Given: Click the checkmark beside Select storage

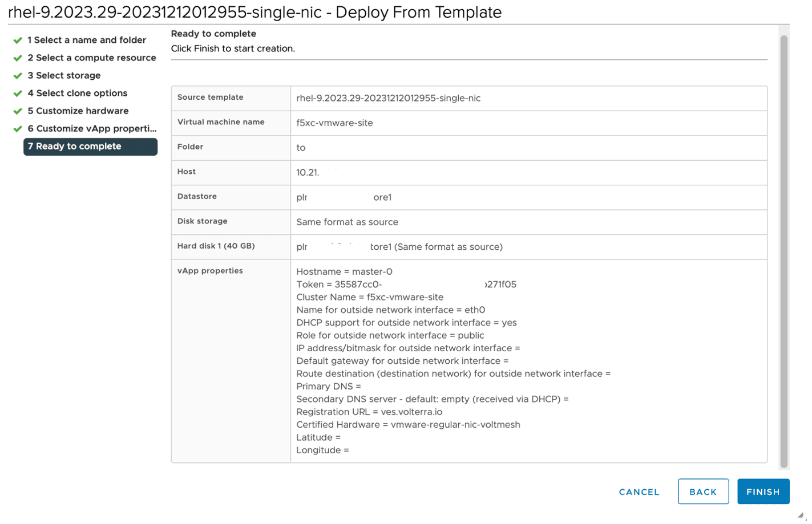Looking at the screenshot, I should click(18, 76).
